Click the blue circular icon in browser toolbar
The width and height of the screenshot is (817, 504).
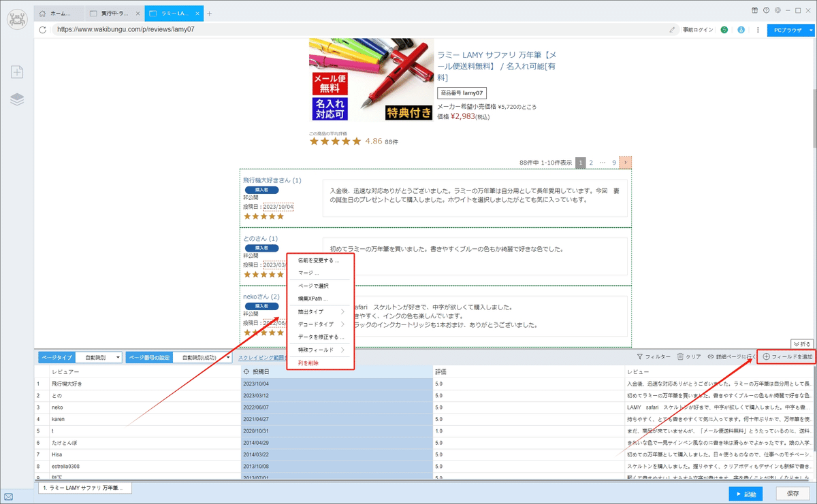point(741,30)
